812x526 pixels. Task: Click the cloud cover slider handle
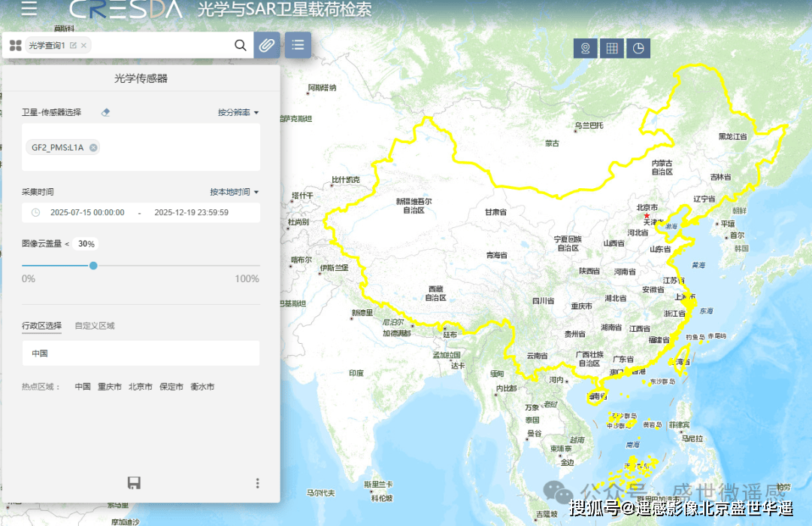[x=93, y=265]
